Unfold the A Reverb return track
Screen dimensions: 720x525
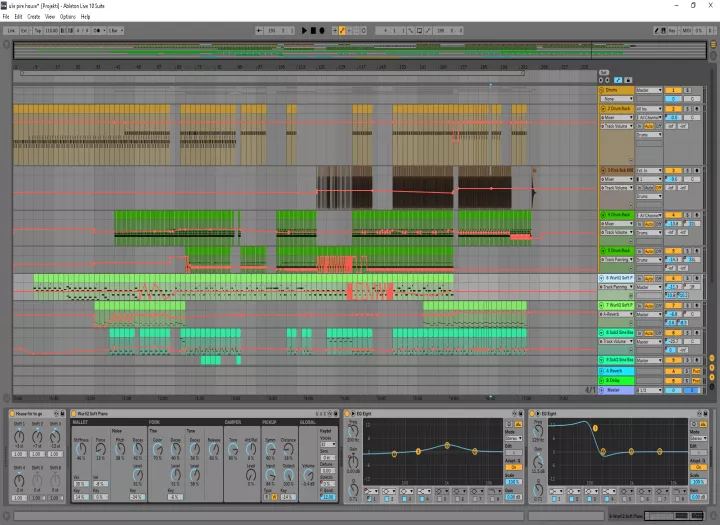click(x=602, y=371)
